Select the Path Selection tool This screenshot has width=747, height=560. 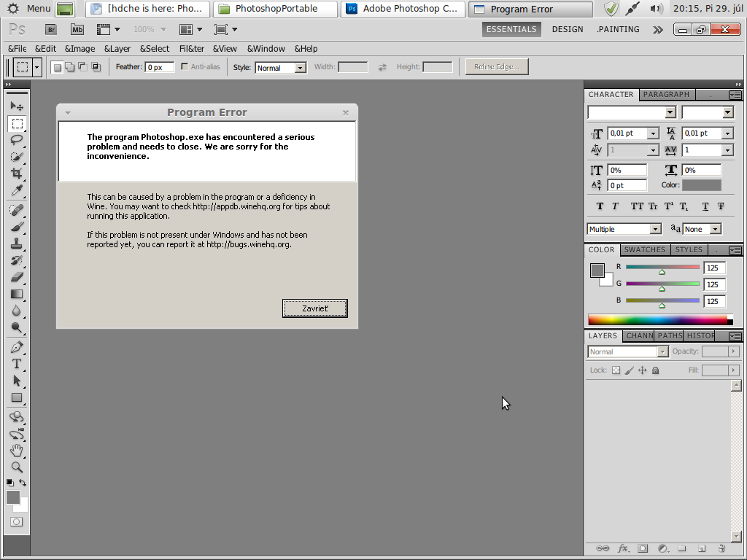(17, 381)
